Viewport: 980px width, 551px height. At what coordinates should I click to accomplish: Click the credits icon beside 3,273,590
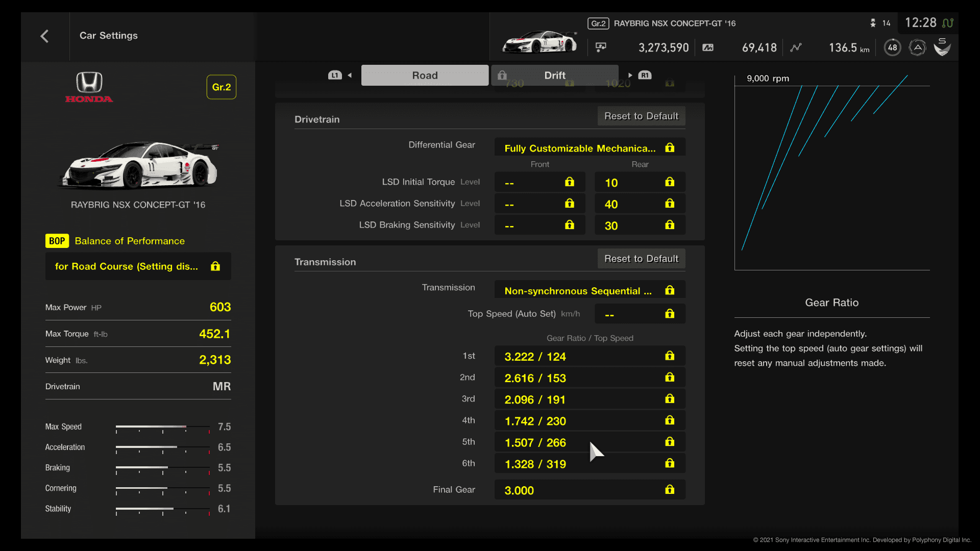(x=601, y=47)
